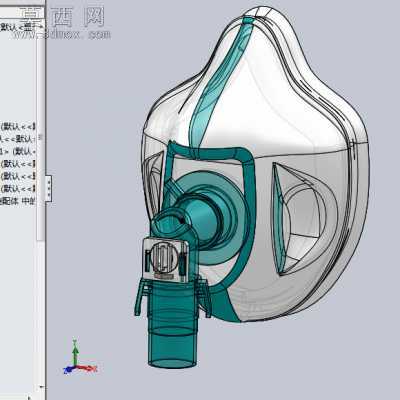Click the blue Z axis of the view triad
This screenshot has height=400, width=400.
click(x=69, y=369)
